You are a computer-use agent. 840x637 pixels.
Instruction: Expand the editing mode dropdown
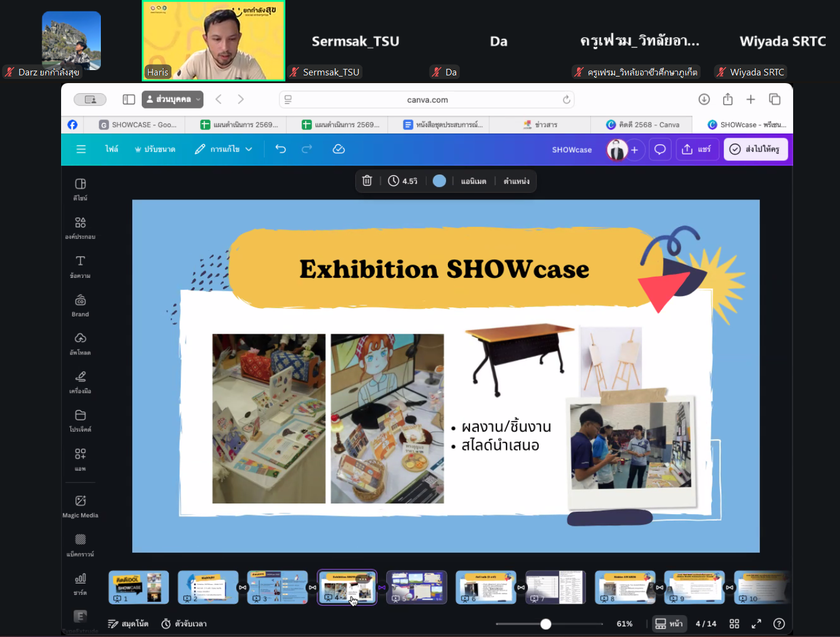(x=224, y=149)
